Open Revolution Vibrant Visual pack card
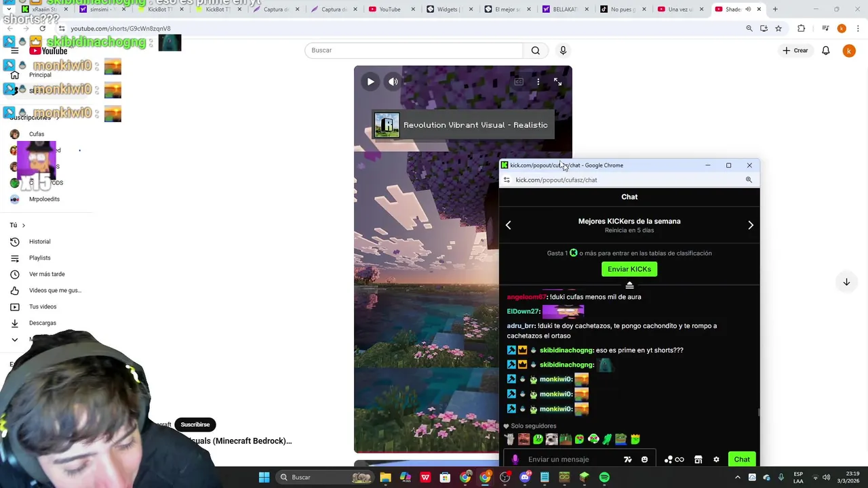Viewport: 868px width, 488px height. (462, 125)
